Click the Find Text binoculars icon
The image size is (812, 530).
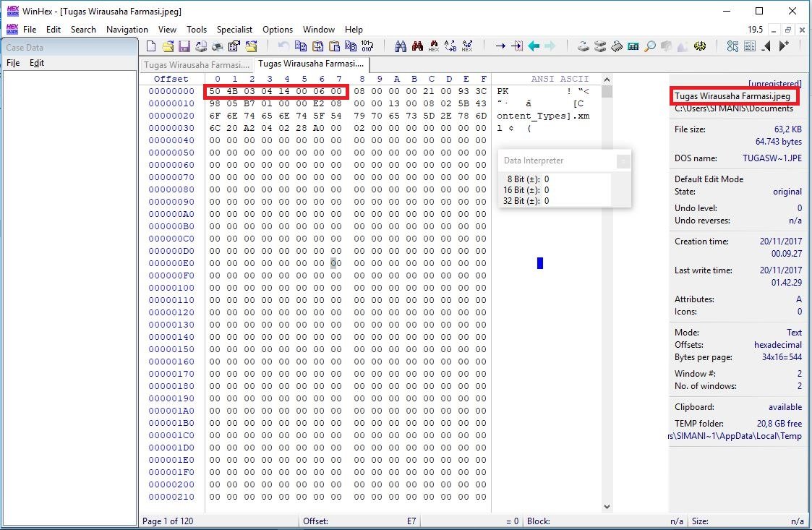pos(401,46)
